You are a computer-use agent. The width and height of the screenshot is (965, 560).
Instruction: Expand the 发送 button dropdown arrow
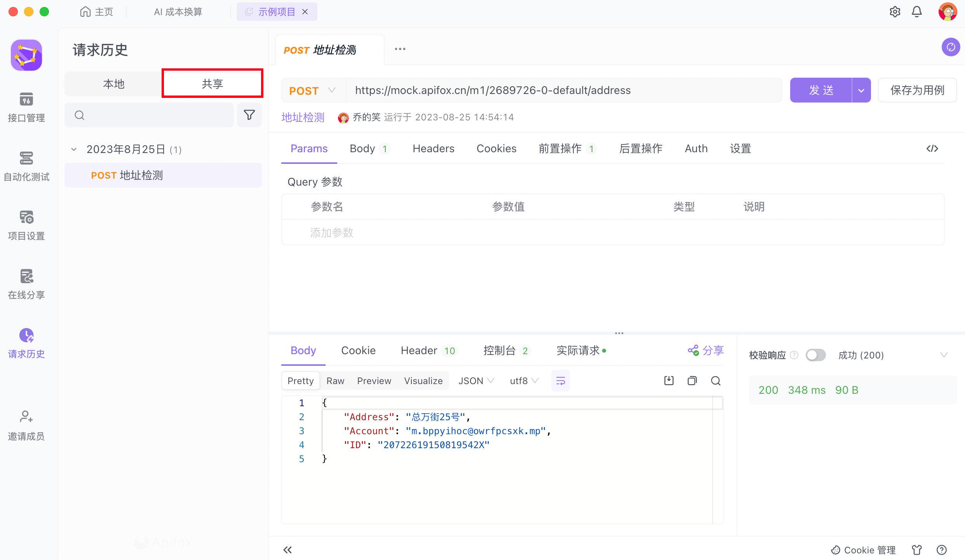pos(861,90)
